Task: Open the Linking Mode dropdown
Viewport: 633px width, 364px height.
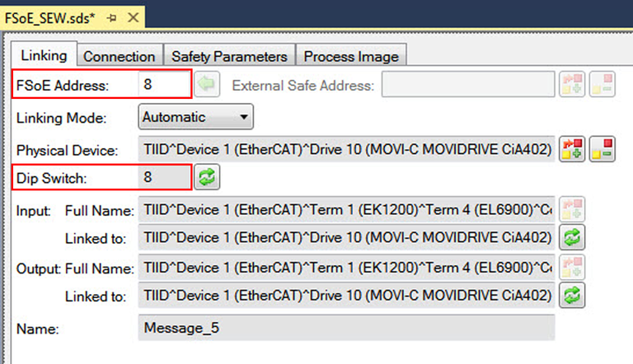Action: [x=195, y=117]
